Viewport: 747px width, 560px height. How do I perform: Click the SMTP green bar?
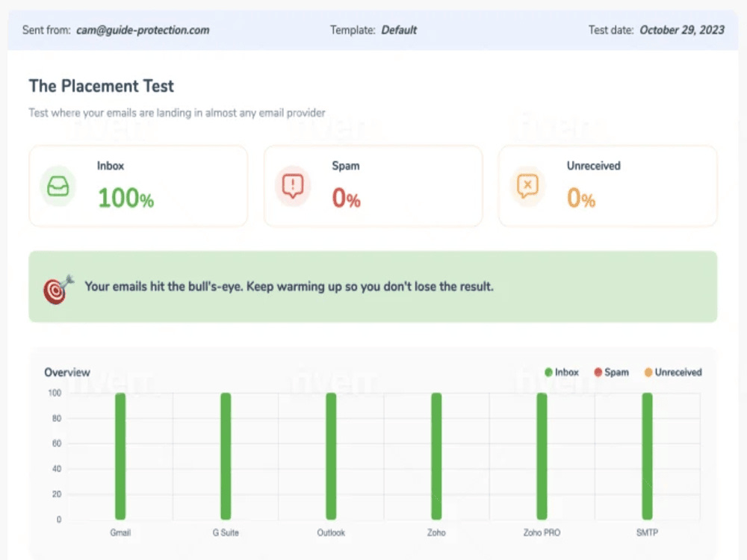coord(647,456)
